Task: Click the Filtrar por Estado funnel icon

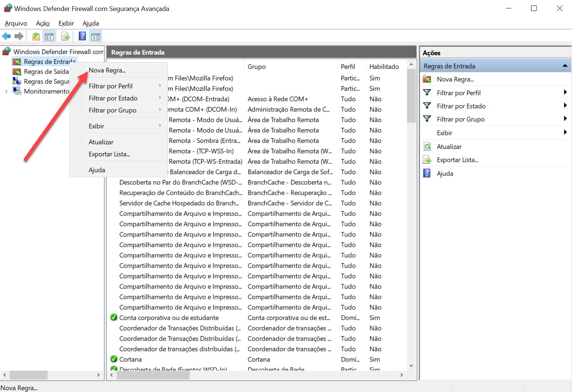Action: pos(427,106)
